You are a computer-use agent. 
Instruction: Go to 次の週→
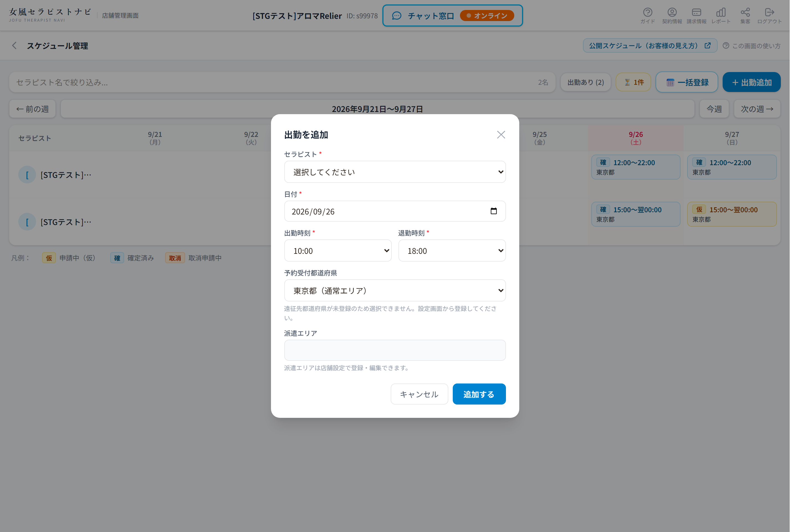757,109
